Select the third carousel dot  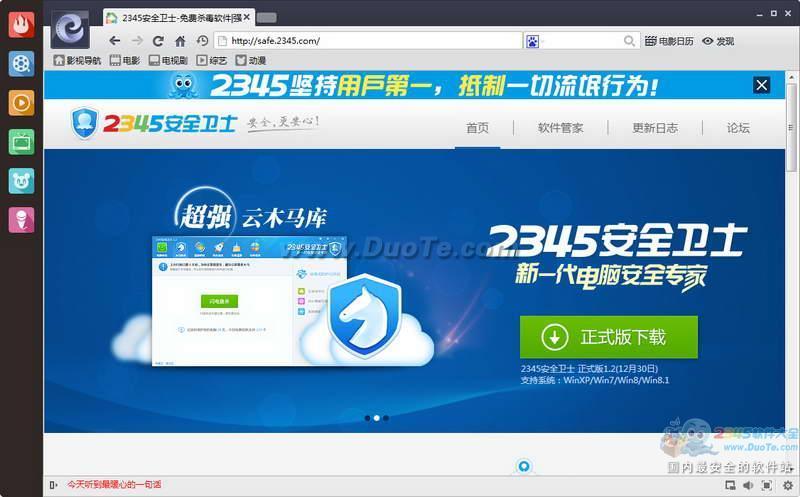[386, 418]
